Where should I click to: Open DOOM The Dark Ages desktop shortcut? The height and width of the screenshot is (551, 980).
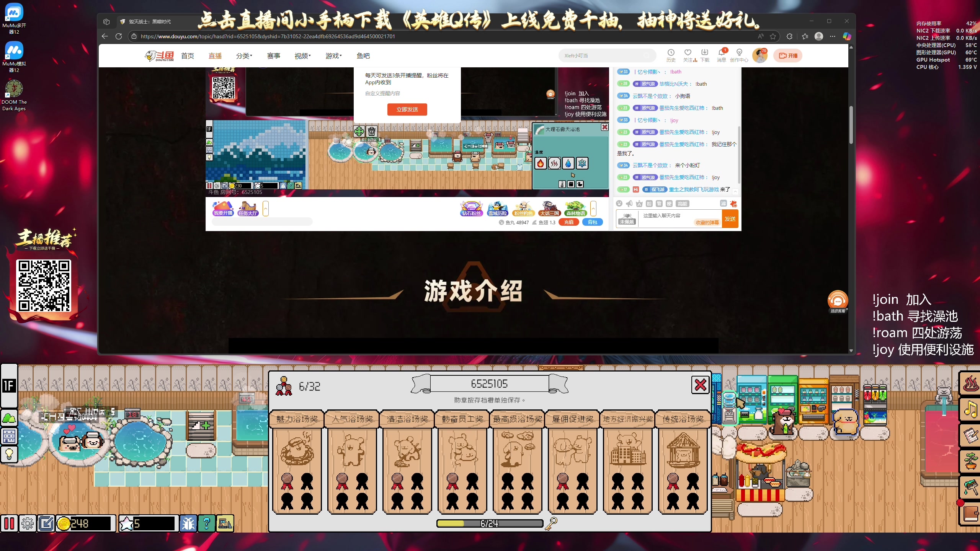pyautogui.click(x=14, y=96)
